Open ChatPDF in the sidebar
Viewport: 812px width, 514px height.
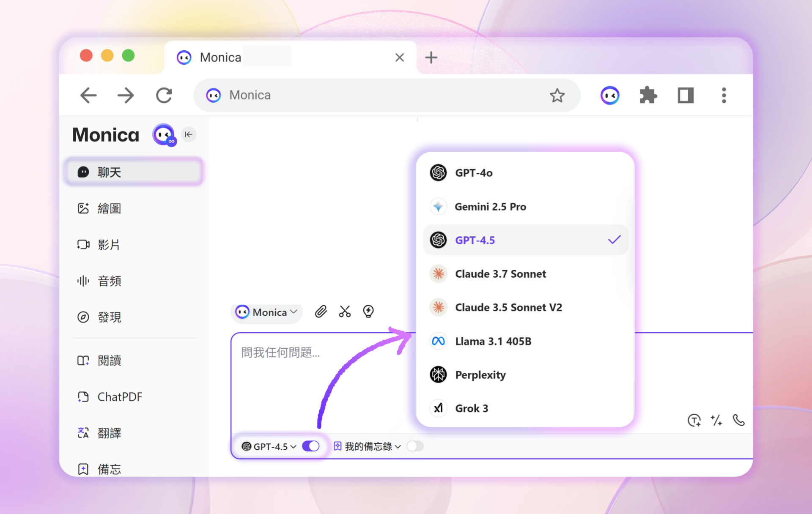[x=120, y=397]
